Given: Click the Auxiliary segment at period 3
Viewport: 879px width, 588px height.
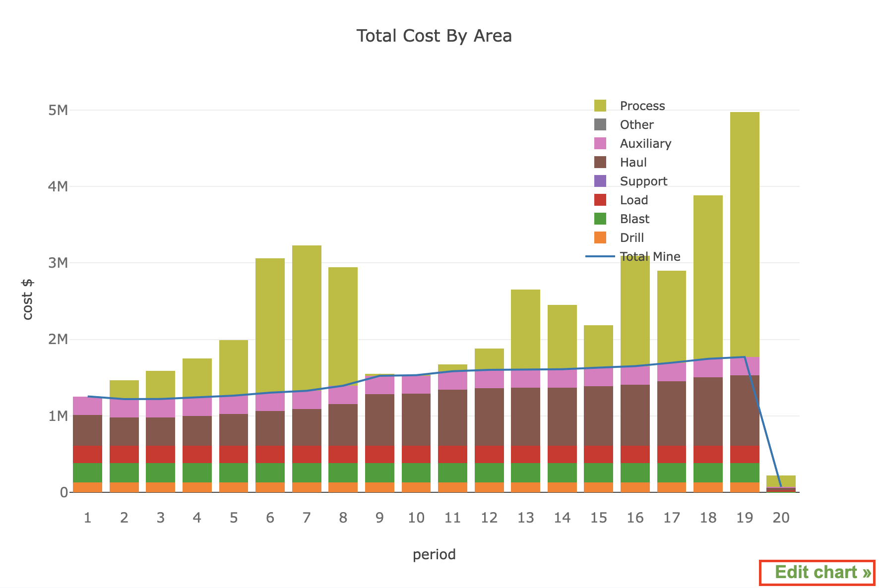Looking at the screenshot, I should tap(160, 409).
